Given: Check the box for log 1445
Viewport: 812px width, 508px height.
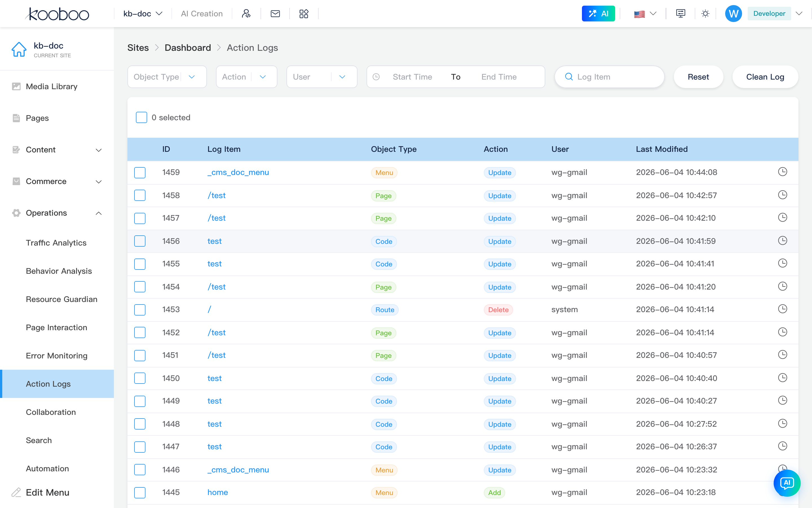Looking at the screenshot, I should 140,492.
